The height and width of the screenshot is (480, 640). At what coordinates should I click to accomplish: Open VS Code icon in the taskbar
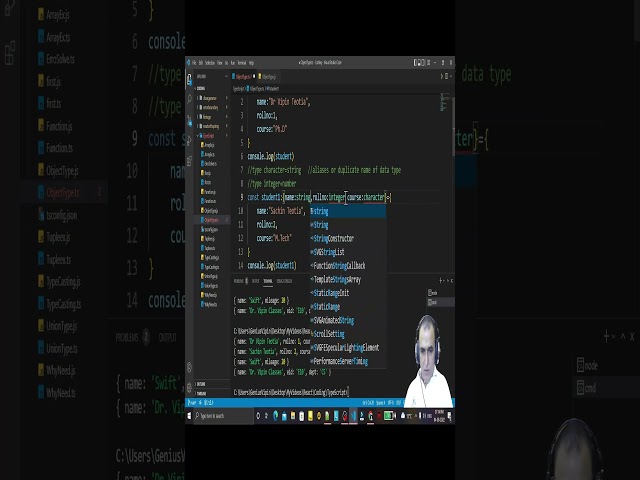[353, 416]
